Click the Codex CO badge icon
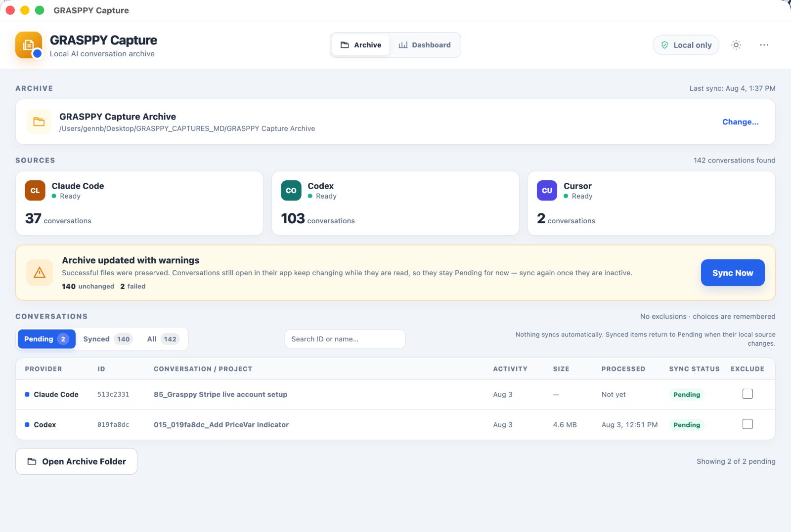Viewport: 791px width, 532px height. click(x=291, y=191)
